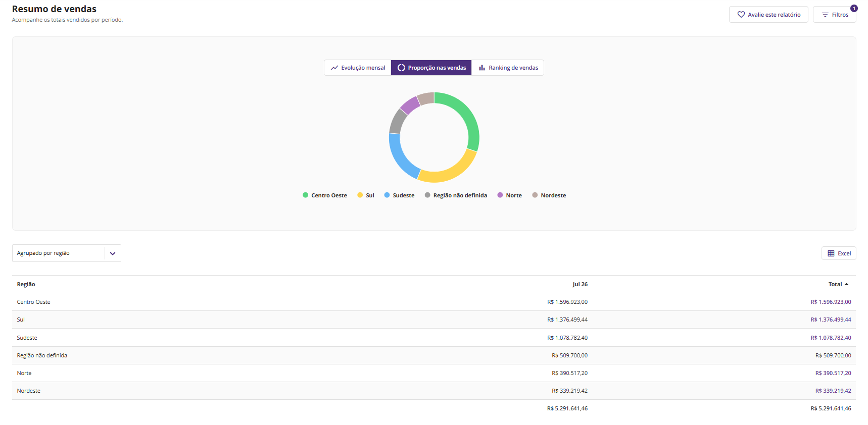868x425 pixels.
Task: Click the Total column sort arrow
Action: [x=846, y=284]
